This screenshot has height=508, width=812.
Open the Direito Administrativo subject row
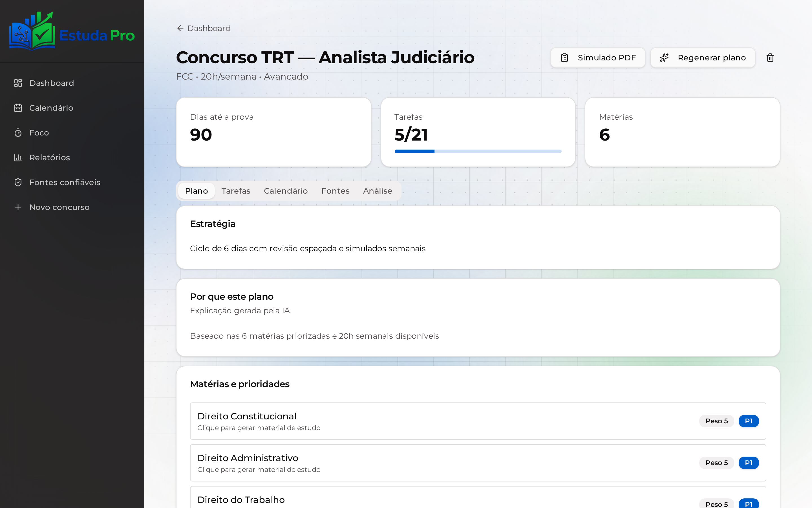[478, 463]
